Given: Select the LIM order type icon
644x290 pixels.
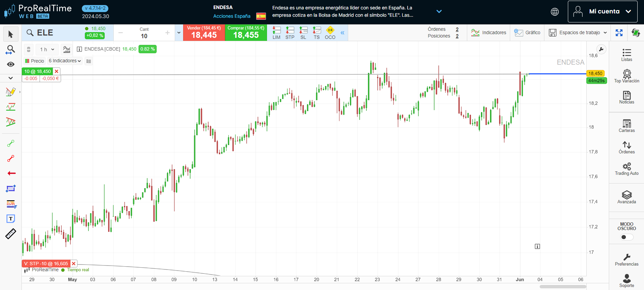Looking at the screenshot, I should [276, 33].
